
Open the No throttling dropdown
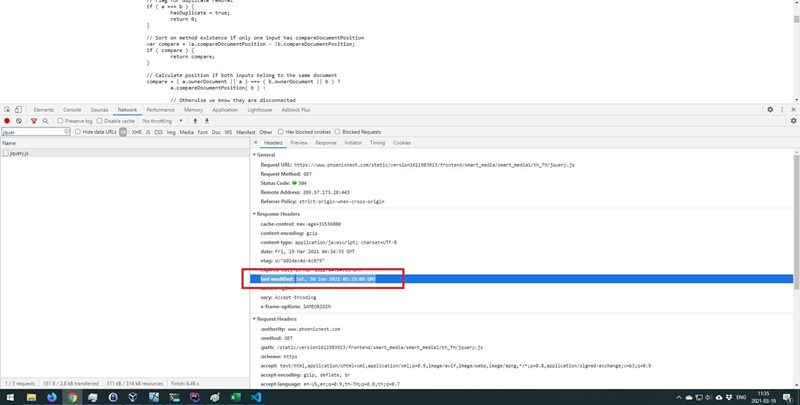[x=161, y=121]
